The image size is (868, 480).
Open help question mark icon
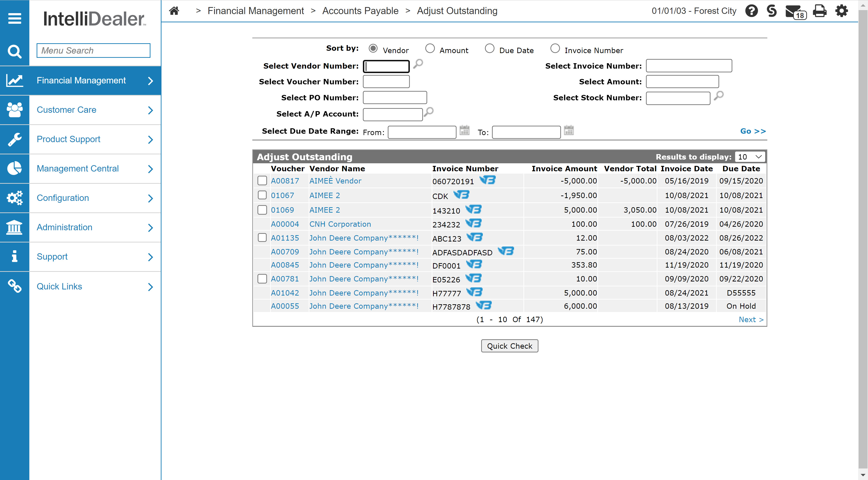click(751, 11)
